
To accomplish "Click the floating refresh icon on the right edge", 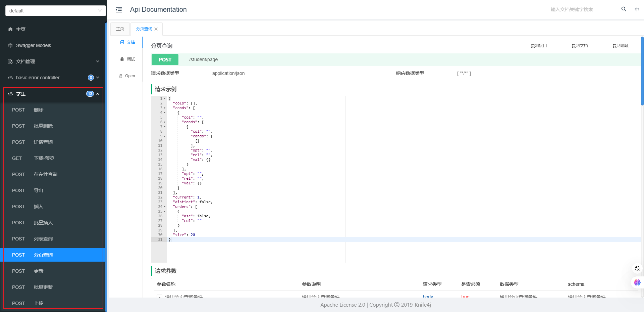I will click(x=637, y=268).
